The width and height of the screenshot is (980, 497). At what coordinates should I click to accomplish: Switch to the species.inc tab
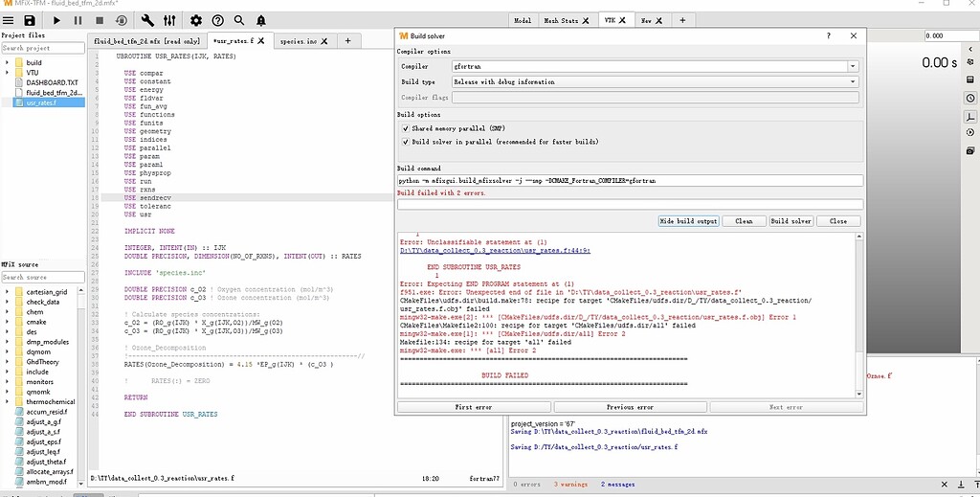299,41
